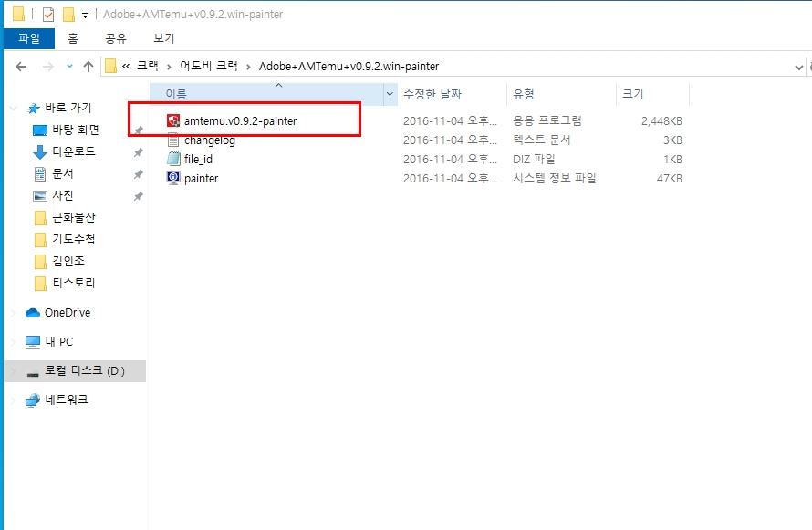Open the amtemu.v0.9.2-painter application icon

tap(173, 120)
